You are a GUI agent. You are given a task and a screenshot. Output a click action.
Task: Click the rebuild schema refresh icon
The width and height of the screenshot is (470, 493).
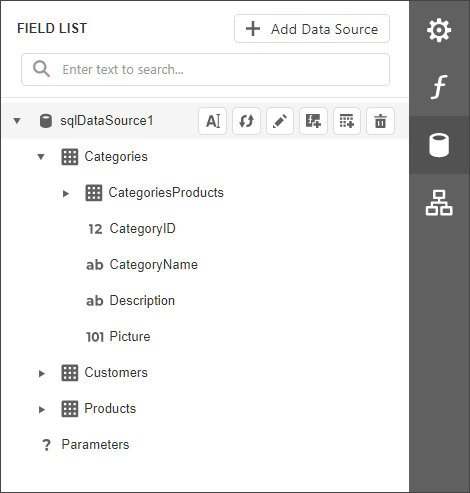tap(246, 121)
